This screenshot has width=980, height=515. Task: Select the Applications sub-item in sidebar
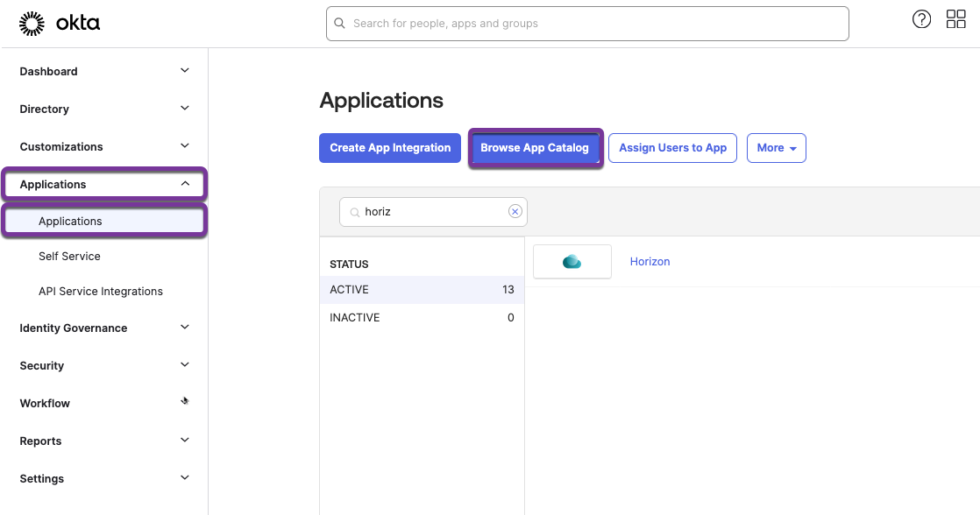point(70,221)
